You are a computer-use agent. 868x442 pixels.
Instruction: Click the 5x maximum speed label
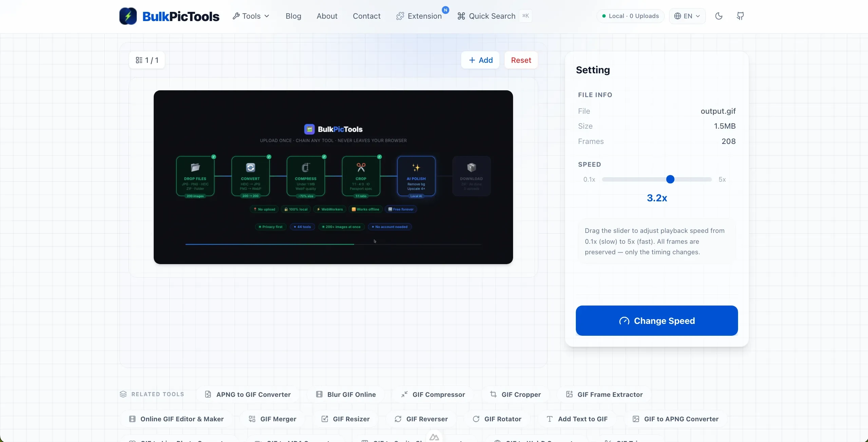(x=722, y=179)
